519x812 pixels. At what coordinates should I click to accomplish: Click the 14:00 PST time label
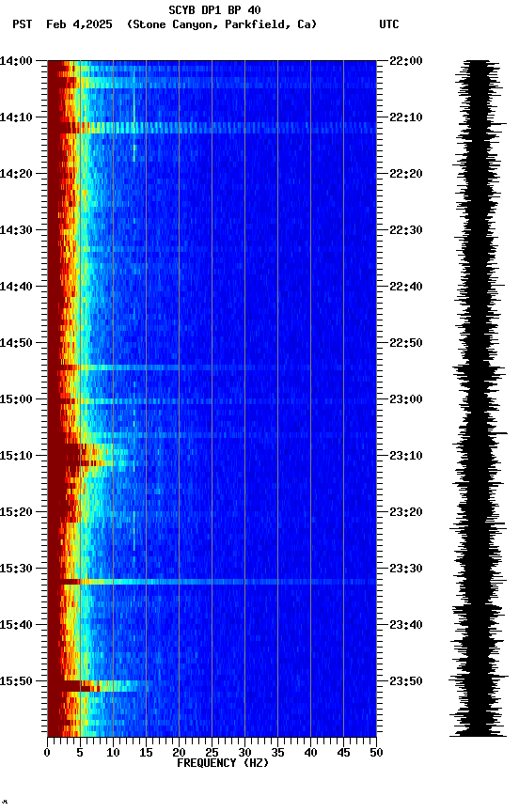click(16, 61)
